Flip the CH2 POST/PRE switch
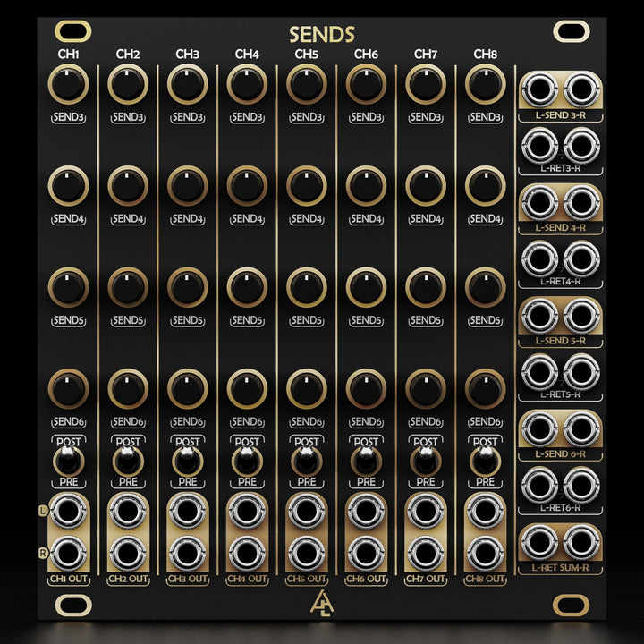This screenshot has height=644, width=644. click(x=128, y=461)
